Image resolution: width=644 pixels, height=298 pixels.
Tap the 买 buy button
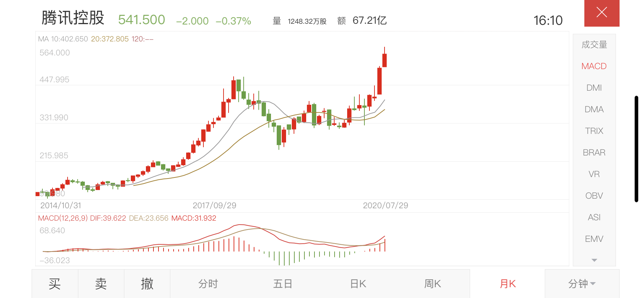tap(55, 284)
